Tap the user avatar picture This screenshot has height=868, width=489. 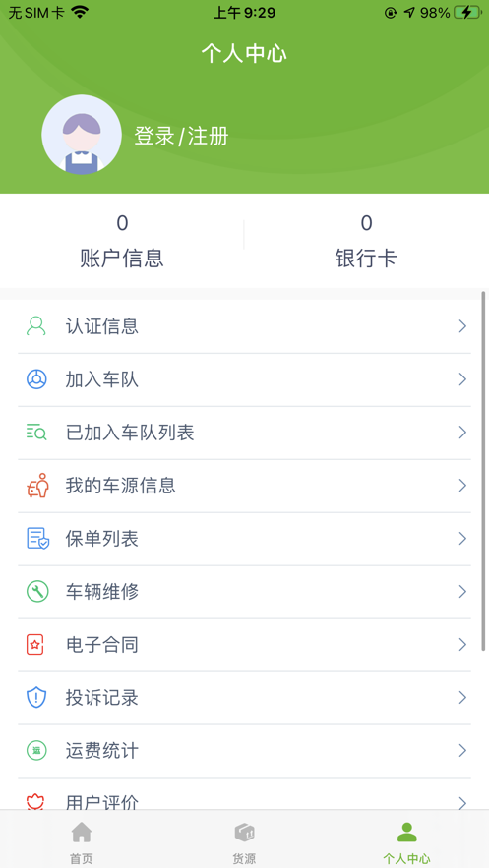click(82, 135)
